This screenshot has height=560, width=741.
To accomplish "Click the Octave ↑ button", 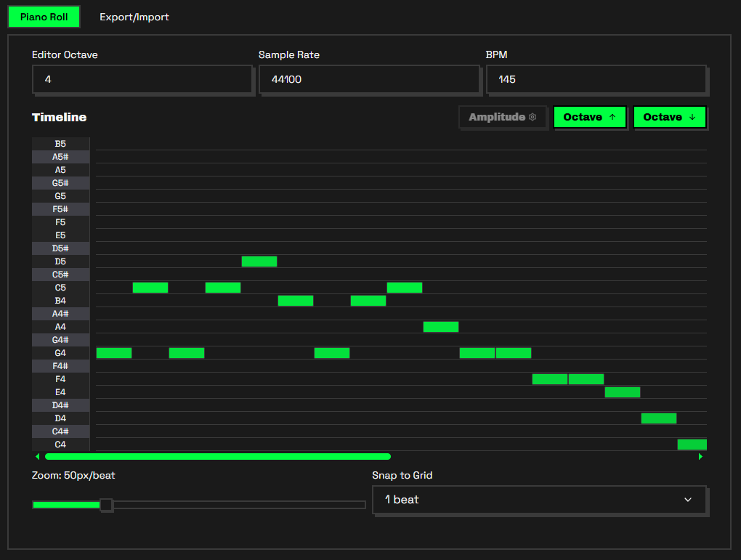I will [590, 117].
